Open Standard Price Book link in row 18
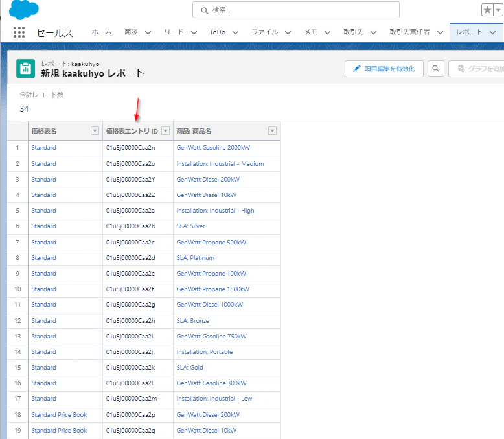 tap(59, 415)
